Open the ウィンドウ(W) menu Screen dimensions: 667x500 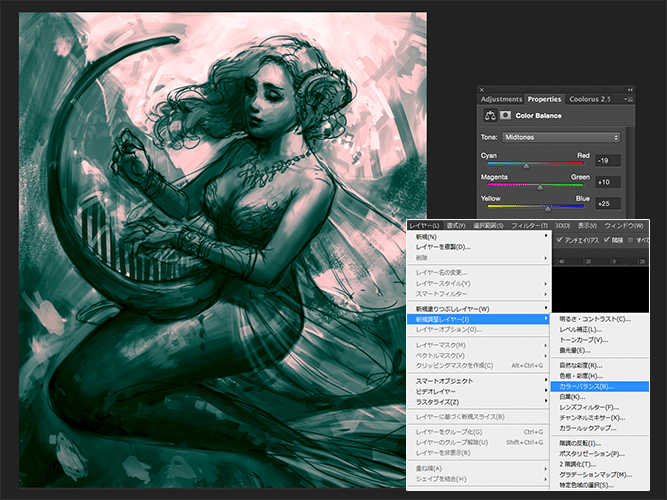[624, 226]
